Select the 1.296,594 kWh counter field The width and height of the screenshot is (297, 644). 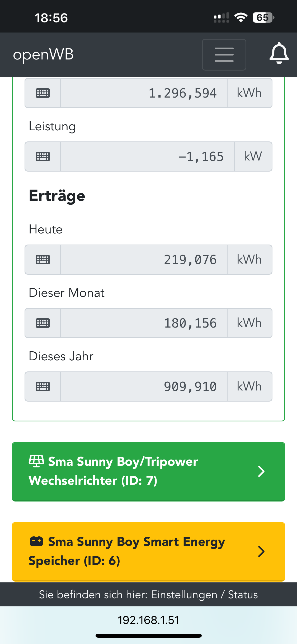pos(144,93)
